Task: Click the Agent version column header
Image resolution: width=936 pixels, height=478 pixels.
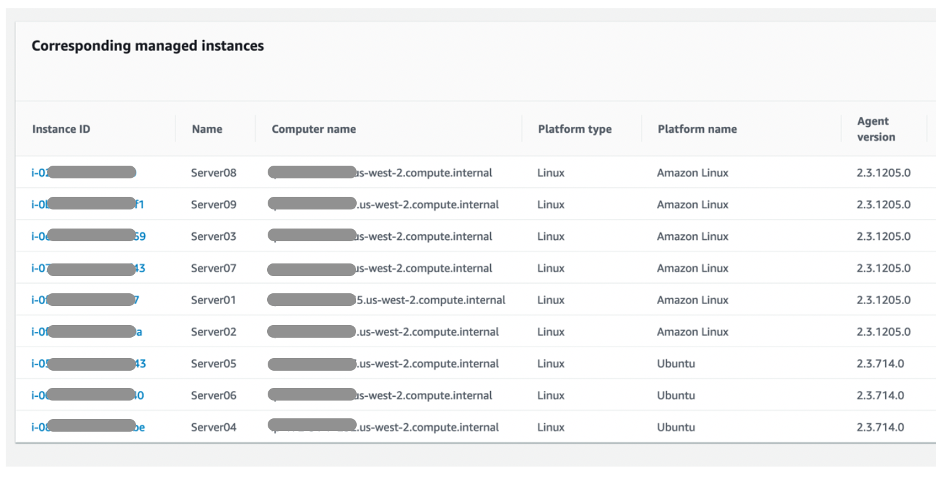Action: [875, 129]
